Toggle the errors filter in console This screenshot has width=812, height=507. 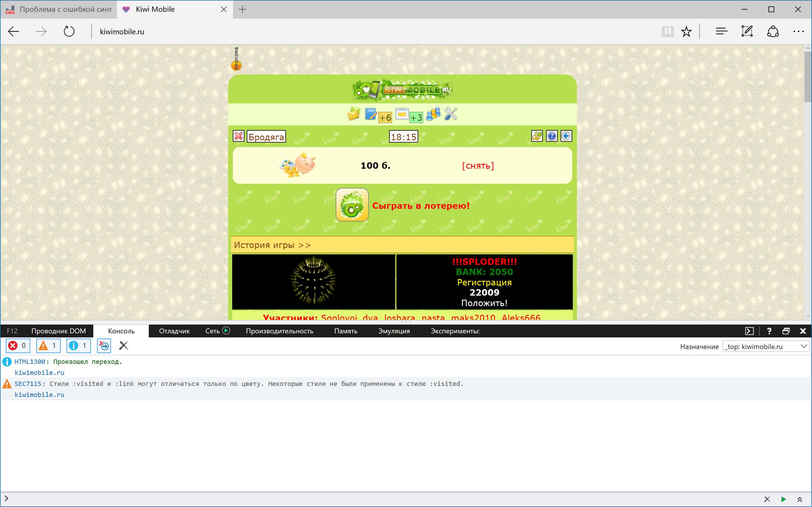pos(18,346)
